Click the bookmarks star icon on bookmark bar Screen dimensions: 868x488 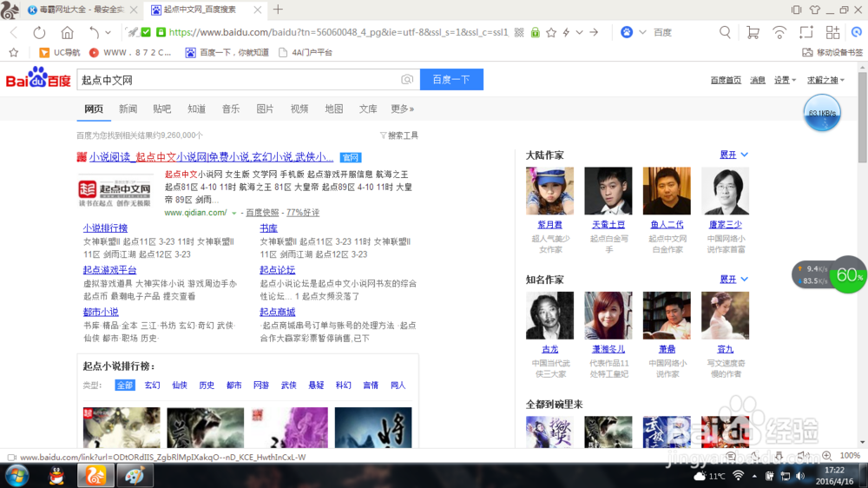pyautogui.click(x=14, y=53)
